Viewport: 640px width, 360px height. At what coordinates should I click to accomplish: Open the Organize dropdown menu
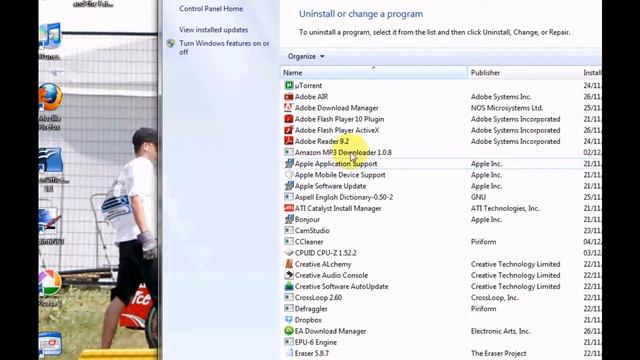tap(306, 56)
